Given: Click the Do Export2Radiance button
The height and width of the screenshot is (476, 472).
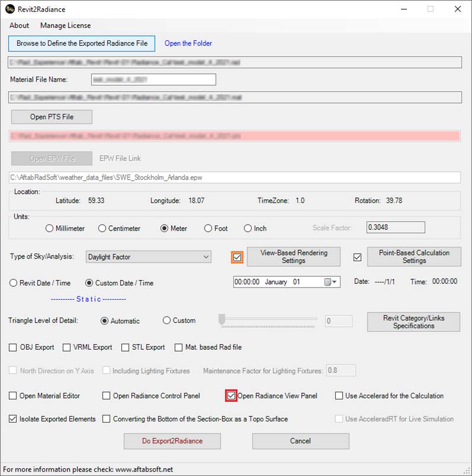Looking at the screenshot, I should point(172,441).
